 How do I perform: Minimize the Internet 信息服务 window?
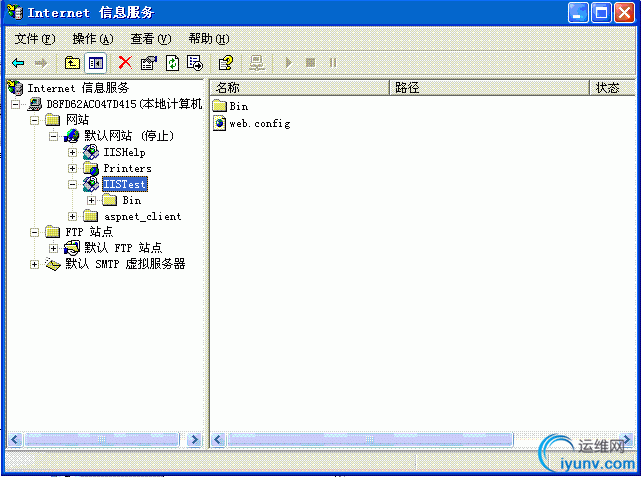pyautogui.click(x=578, y=12)
